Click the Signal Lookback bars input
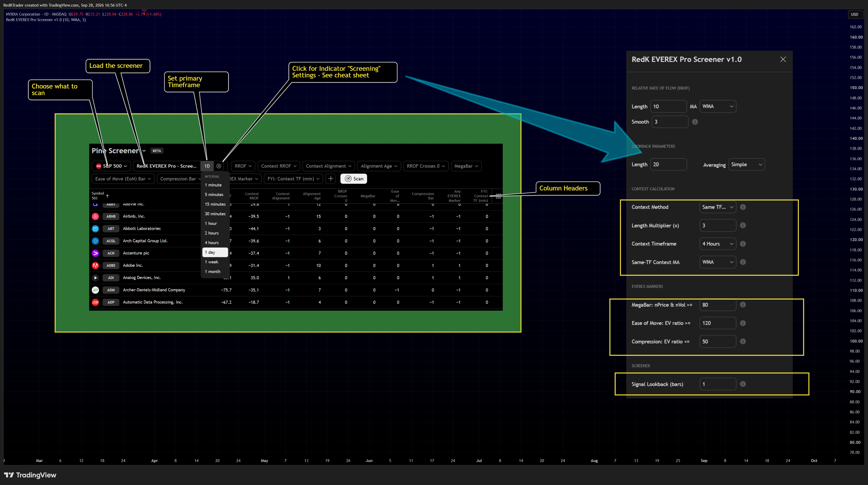This screenshot has height=485, width=868. coord(718,384)
